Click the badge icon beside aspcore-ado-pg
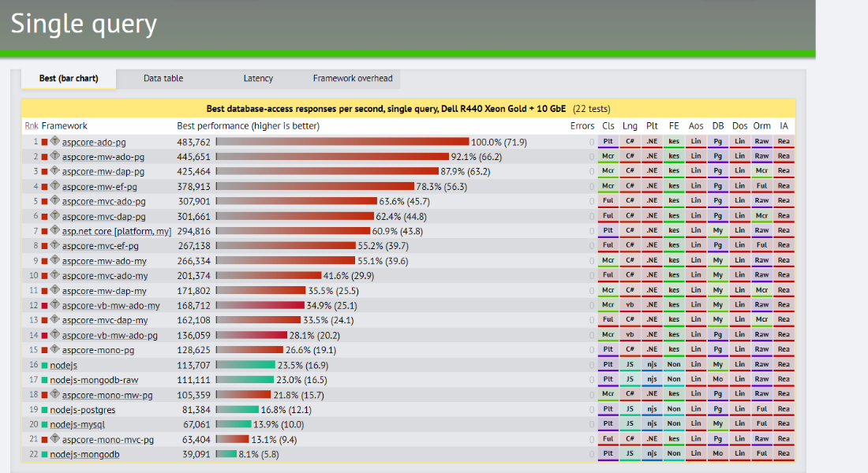 tap(54, 141)
